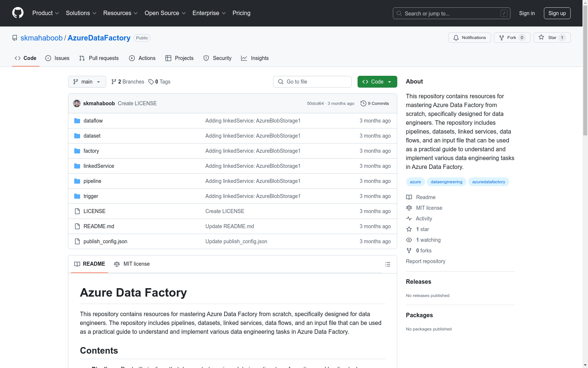This screenshot has width=588, height=368.
Task: View the 9 Commits history link
Action: coord(375,103)
